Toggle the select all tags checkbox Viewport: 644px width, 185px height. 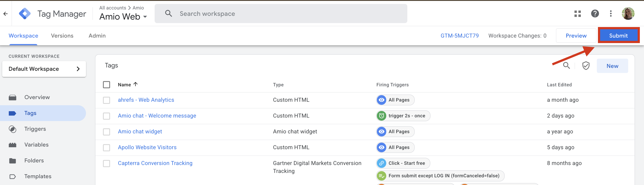[107, 85]
